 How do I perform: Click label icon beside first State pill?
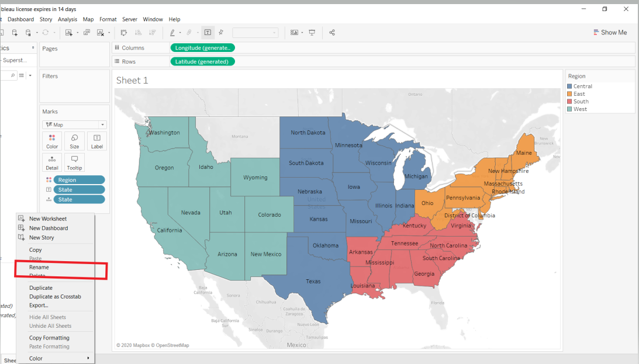pos(49,190)
